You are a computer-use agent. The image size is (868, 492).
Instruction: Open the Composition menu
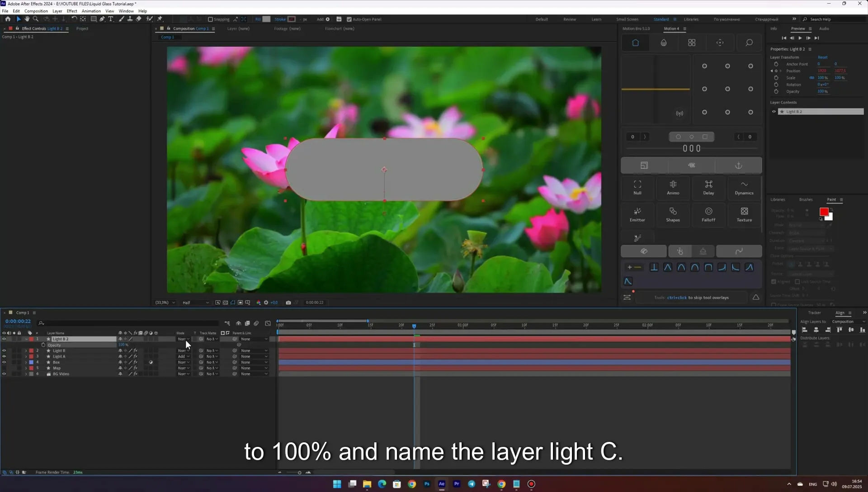click(x=36, y=11)
